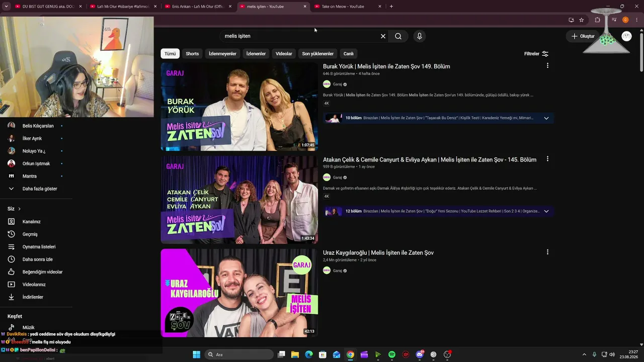This screenshot has width=644, height=362.
Task: Click the Windows taskbar search box
Action: 239,354
